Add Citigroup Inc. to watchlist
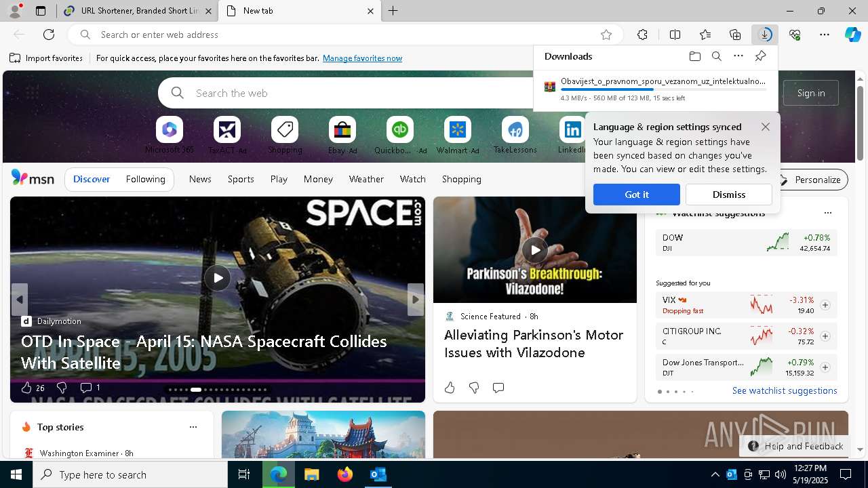The width and height of the screenshot is (868, 488). tap(825, 336)
